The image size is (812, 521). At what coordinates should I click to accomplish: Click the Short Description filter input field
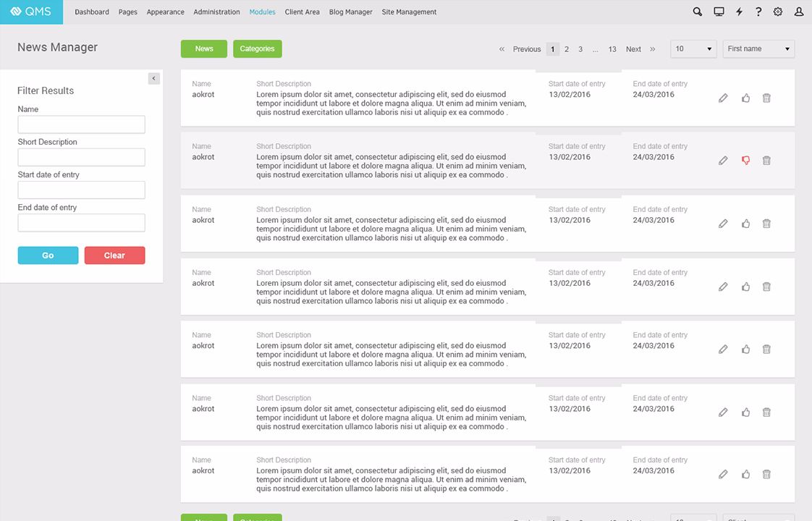click(81, 157)
